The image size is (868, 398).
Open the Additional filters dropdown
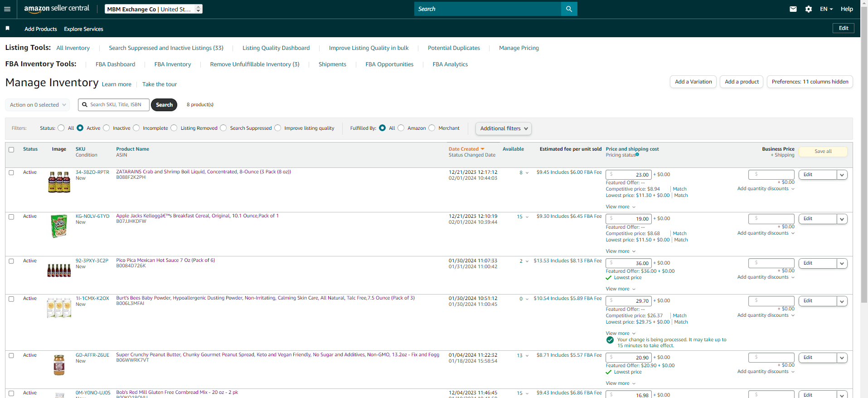click(504, 128)
